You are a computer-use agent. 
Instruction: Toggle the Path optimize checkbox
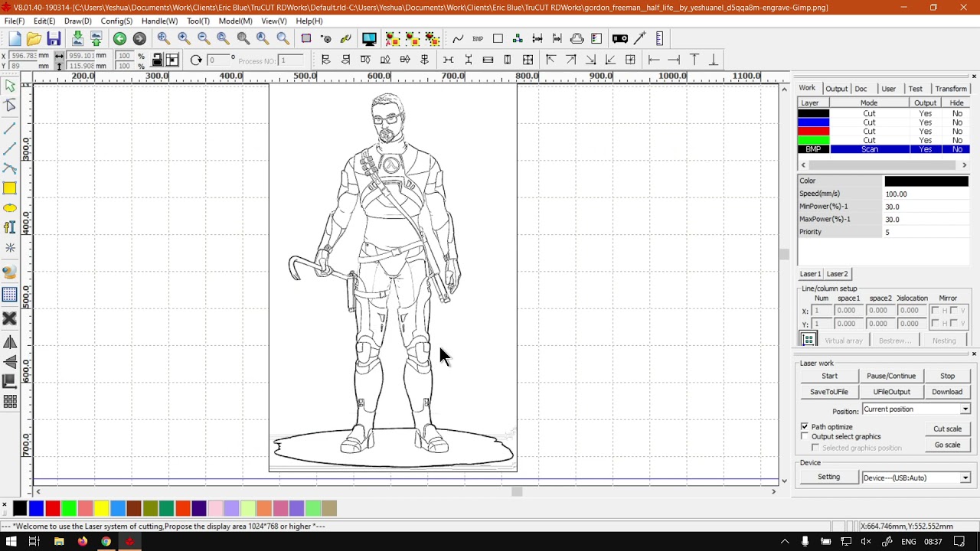805,426
